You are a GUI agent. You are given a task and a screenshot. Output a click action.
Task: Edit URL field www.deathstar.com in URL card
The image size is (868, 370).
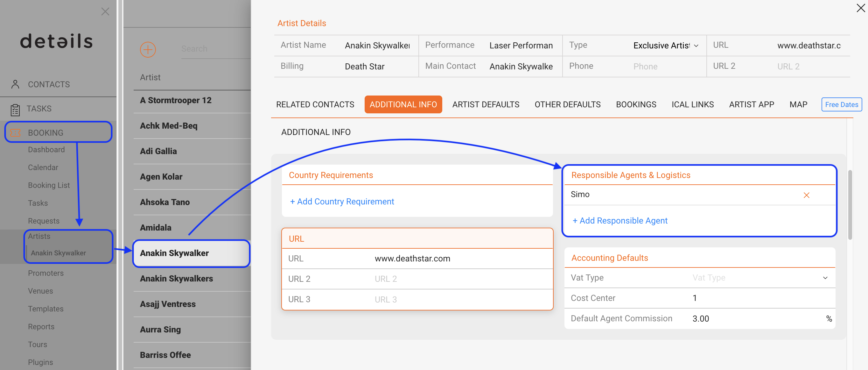[x=461, y=259]
